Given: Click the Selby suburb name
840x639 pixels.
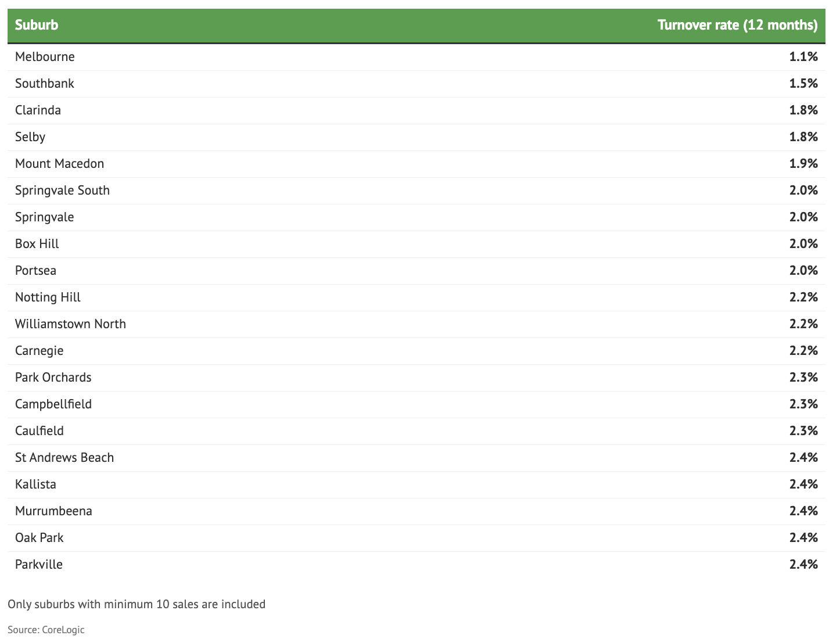Looking at the screenshot, I should pos(30,137).
